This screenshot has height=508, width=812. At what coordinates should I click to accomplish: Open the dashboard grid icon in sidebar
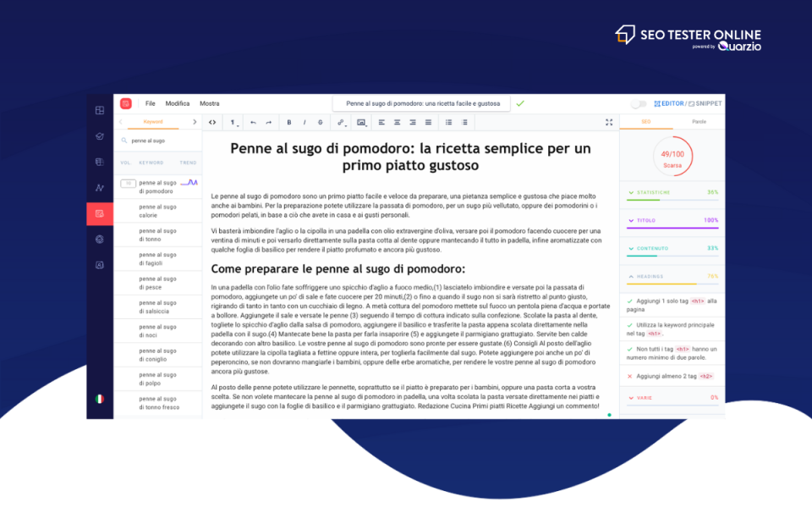coord(100,110)
